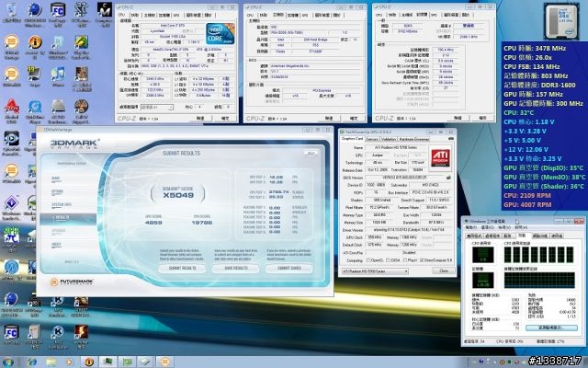Toggle the DirectCompute 5.0 checkbox in GPU-Z
The width and height of the screenshot is (588, 368).
click(423, 259)
